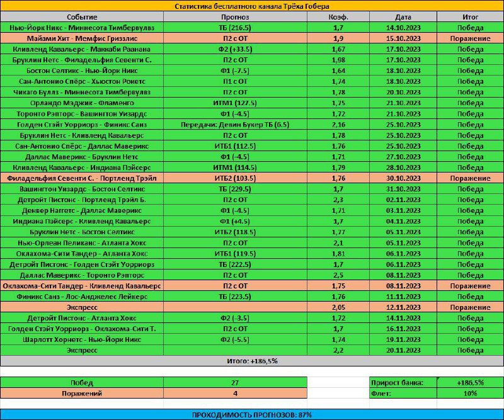
Task: Click the forecast cell "Ф2 (+33.5)"
Action: (x=235, y=49)
